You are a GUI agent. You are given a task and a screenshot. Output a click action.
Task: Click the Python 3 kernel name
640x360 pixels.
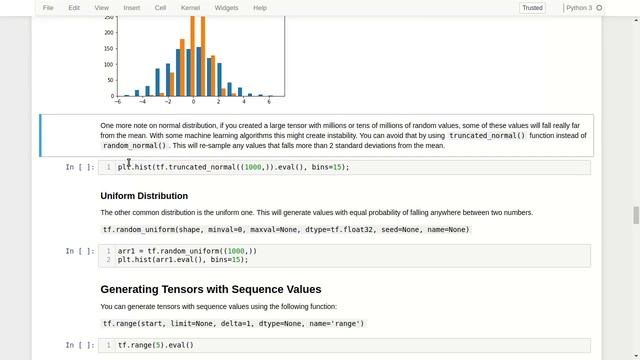[579, 8]
